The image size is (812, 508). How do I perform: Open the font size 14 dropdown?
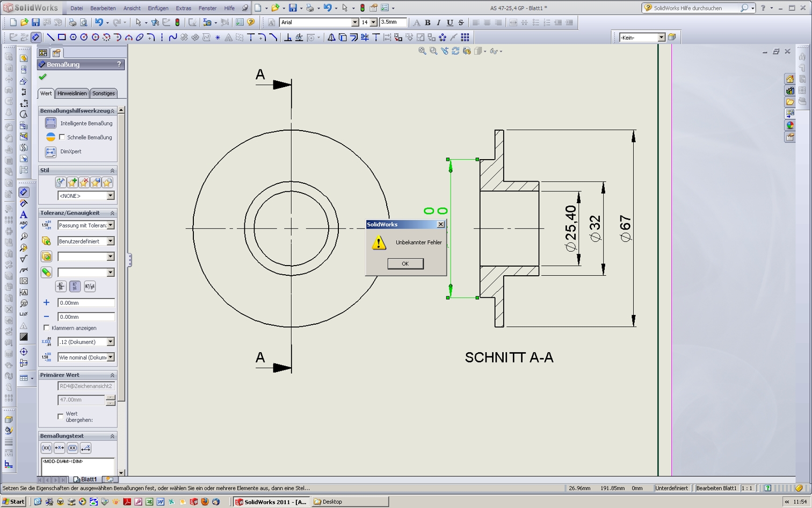(x=373, y=23)
